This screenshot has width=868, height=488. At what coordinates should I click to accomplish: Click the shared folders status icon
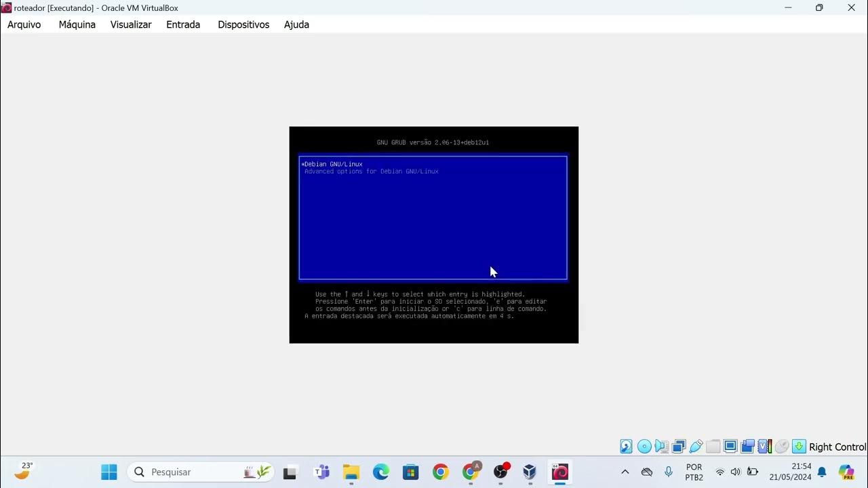(713, 447)
